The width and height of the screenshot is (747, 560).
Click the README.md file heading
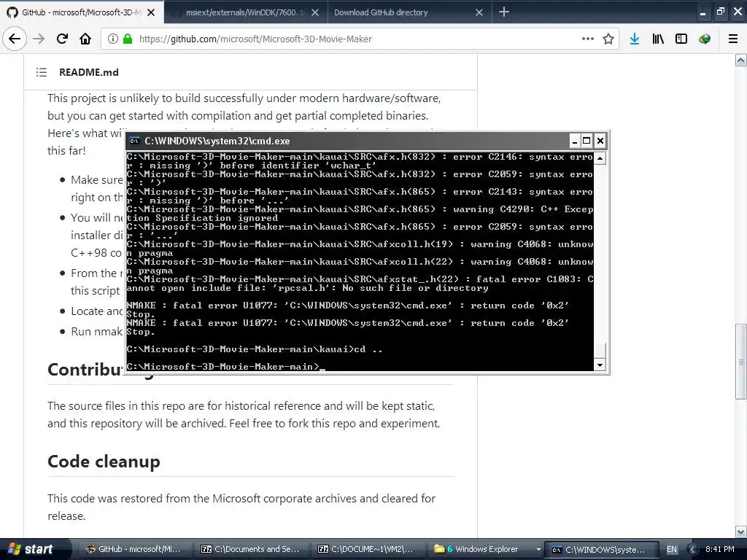[88, 72]
